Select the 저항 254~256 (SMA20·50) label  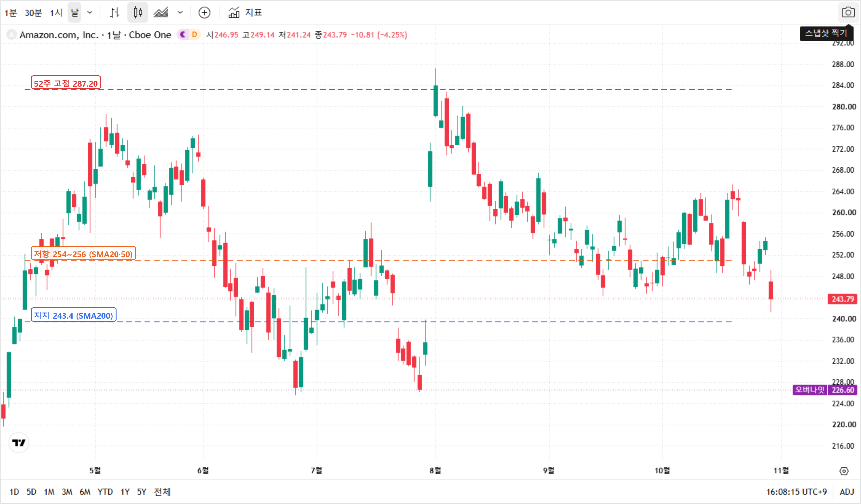click(x=83, y=254)
